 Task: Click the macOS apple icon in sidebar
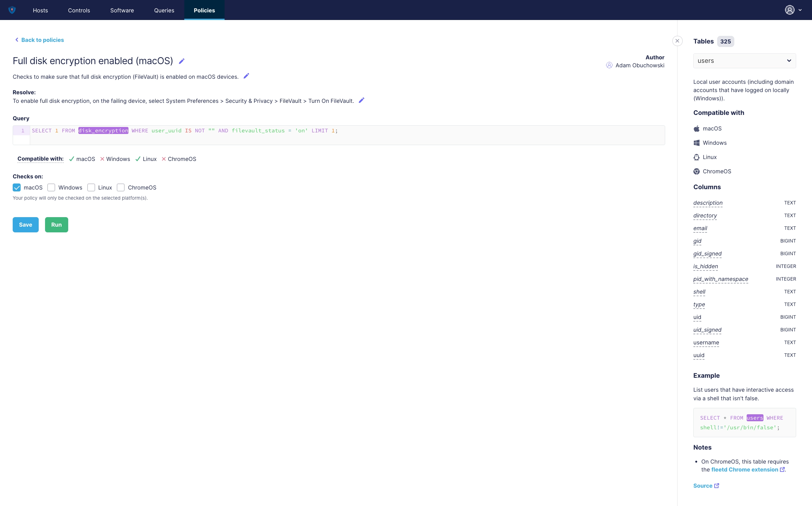coord(697,129)
